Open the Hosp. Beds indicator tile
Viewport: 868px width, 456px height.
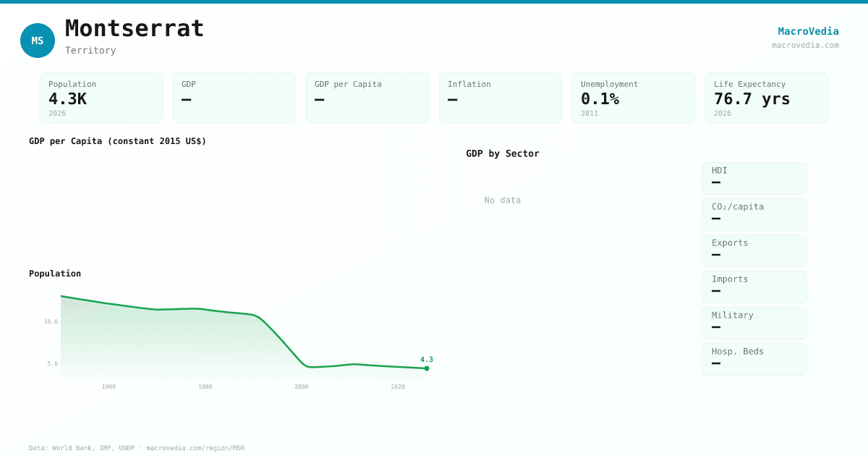point(754,359)
